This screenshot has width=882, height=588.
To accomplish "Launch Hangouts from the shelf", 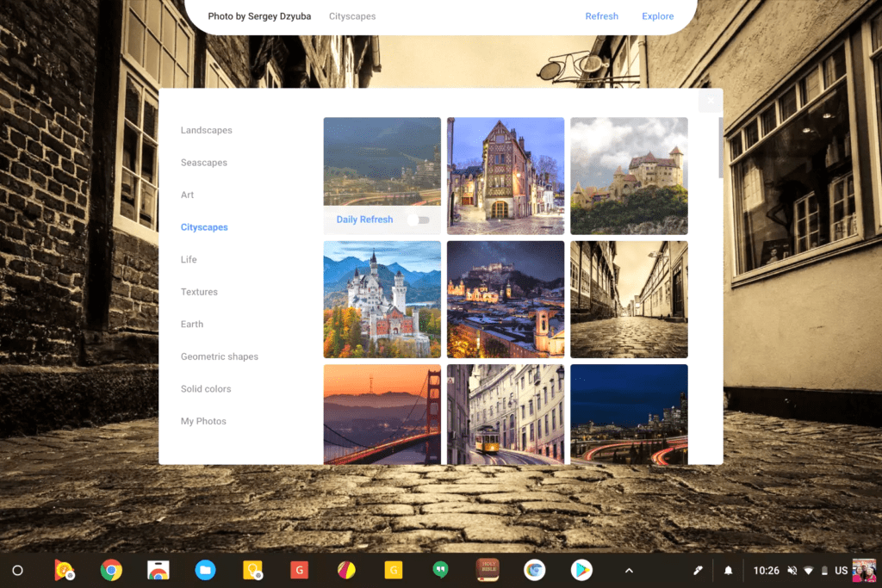I will click(x=440, y=570).
